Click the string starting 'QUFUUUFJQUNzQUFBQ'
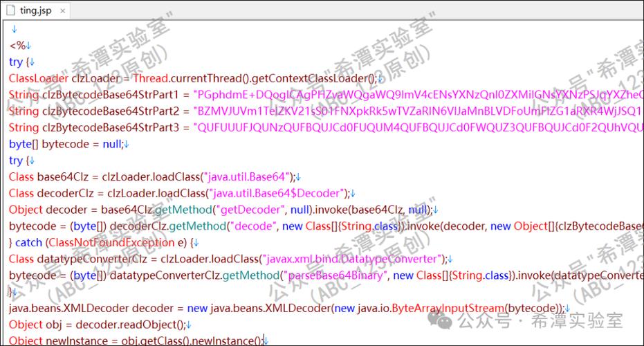Image resolution: width=644 pixels, height=346 pixels. coord(418,128)
